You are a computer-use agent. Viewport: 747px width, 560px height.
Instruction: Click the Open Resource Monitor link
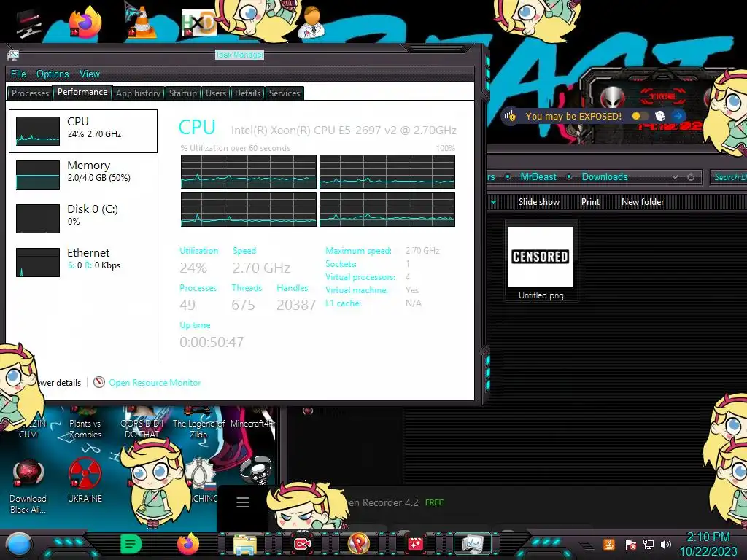[155, 382]
